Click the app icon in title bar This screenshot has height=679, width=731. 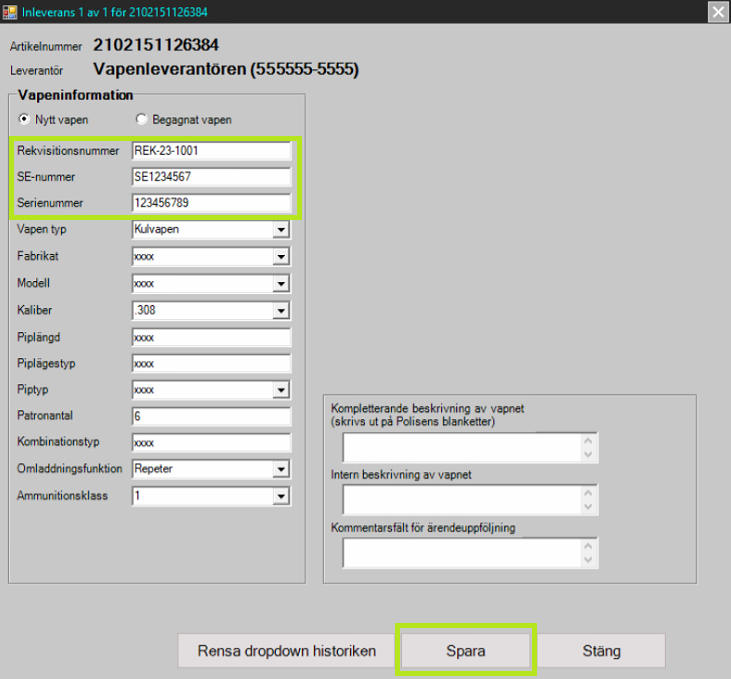point(11,12)
